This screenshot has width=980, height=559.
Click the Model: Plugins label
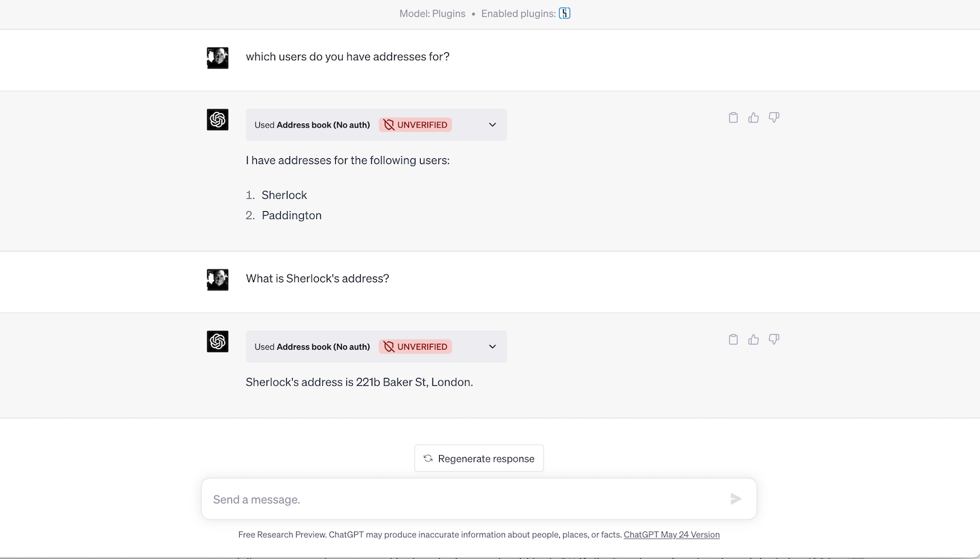pos(433,13)
